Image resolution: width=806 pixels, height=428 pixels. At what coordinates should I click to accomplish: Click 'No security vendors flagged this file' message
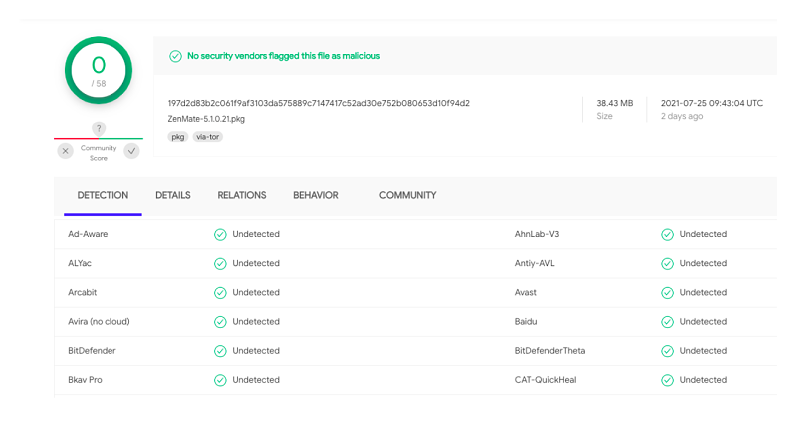click(x=283, y=56)
